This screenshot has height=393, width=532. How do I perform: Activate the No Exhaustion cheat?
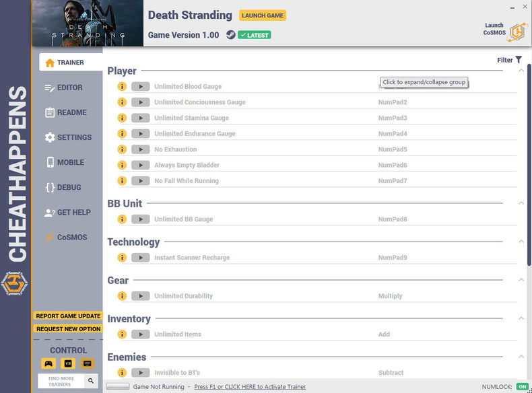click(141, 149)
